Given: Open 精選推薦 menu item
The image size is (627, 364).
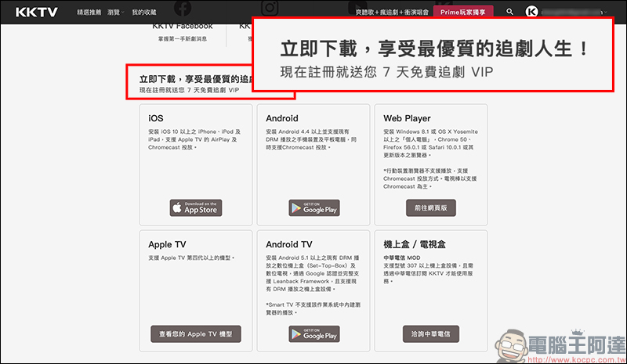Looking at the screenshot, I should pos(89,13).
